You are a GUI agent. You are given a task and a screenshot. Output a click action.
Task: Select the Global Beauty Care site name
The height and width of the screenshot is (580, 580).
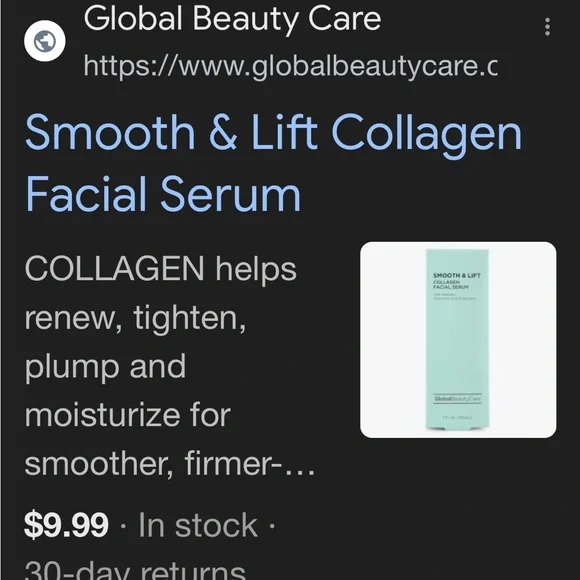232,18
